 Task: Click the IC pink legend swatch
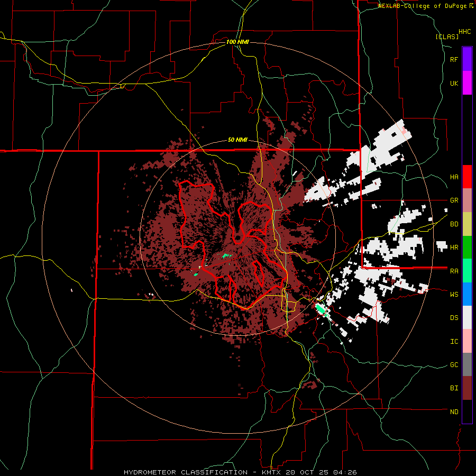pyautogui.click(x=467, y=341)
